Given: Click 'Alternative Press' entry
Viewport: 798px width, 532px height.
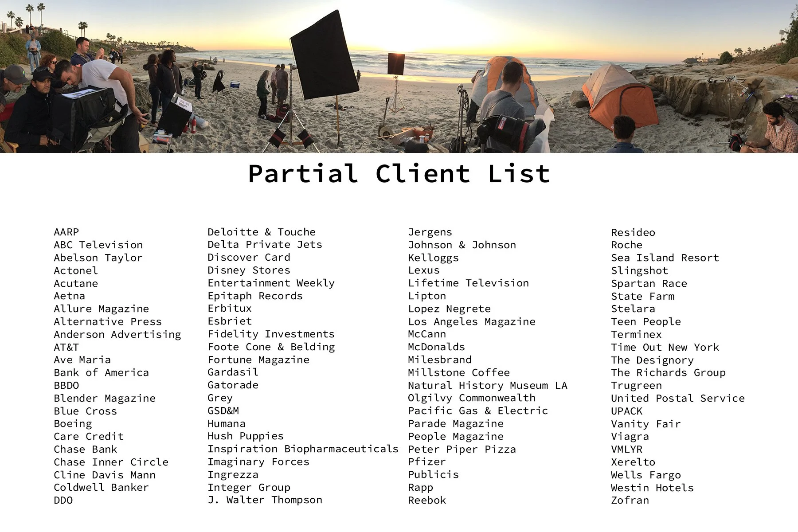Looking at the screenshot, I should coord(108,321).
